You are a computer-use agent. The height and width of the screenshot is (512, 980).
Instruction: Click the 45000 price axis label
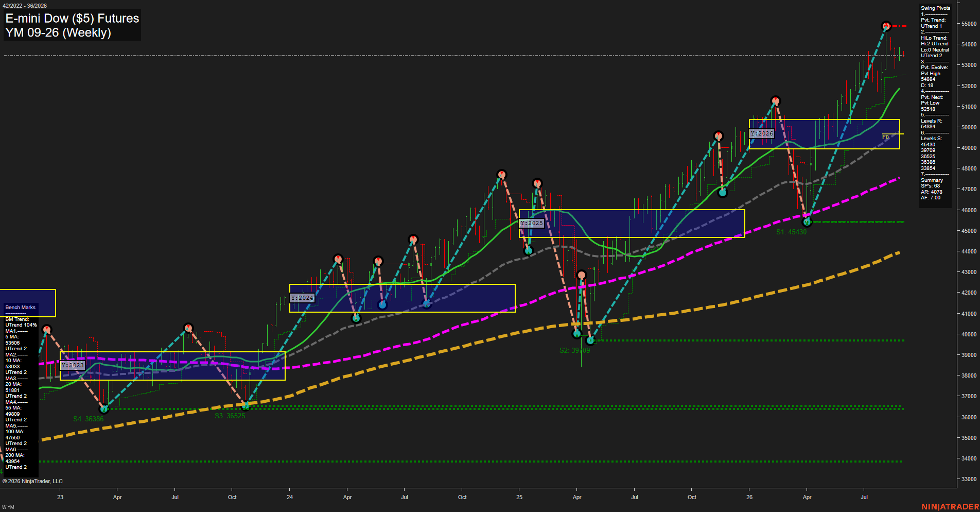[x=969, y=231]
